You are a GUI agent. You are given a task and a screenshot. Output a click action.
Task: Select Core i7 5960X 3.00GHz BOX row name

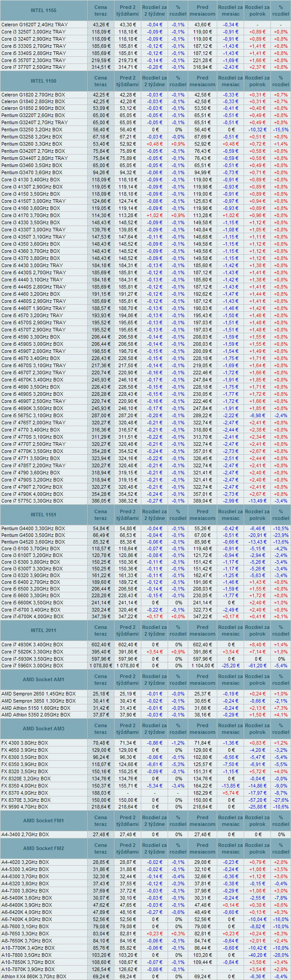tap(32, 666)
